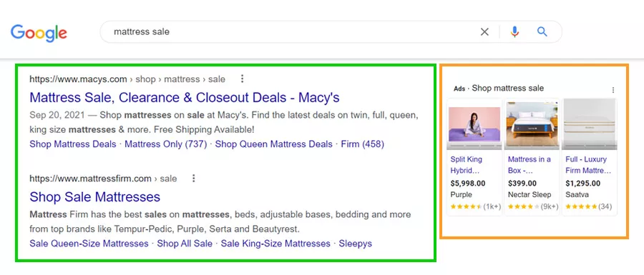Open the Firm (458) sitelink
The height and width of the screenshot is (275, 644).
point(363,144)
